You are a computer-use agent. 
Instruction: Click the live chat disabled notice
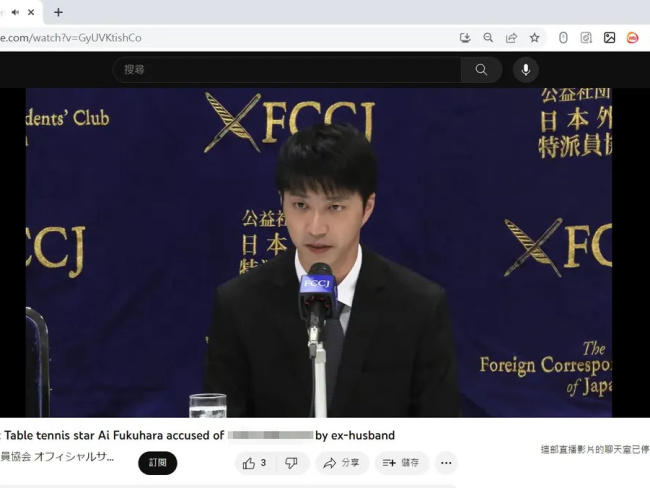click(595, 449)
